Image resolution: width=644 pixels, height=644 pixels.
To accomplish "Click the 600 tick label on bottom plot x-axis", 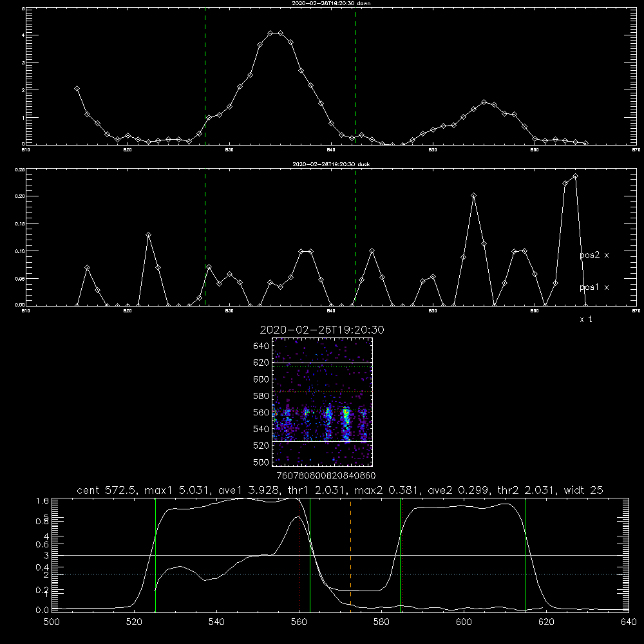I will pyautogui.click(x=464, y=622).
